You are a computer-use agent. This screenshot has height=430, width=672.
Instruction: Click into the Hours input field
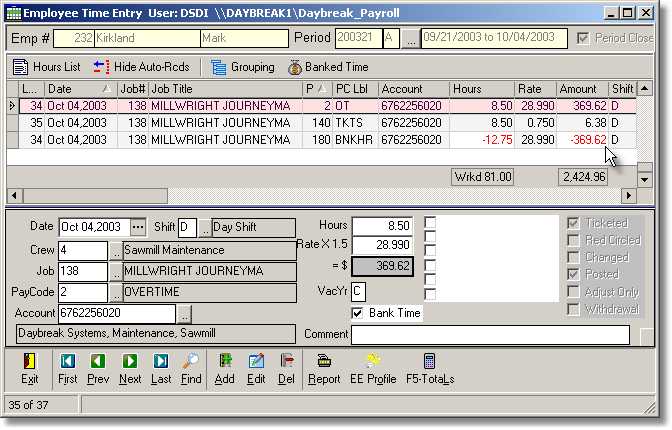[x=382, y=226]
